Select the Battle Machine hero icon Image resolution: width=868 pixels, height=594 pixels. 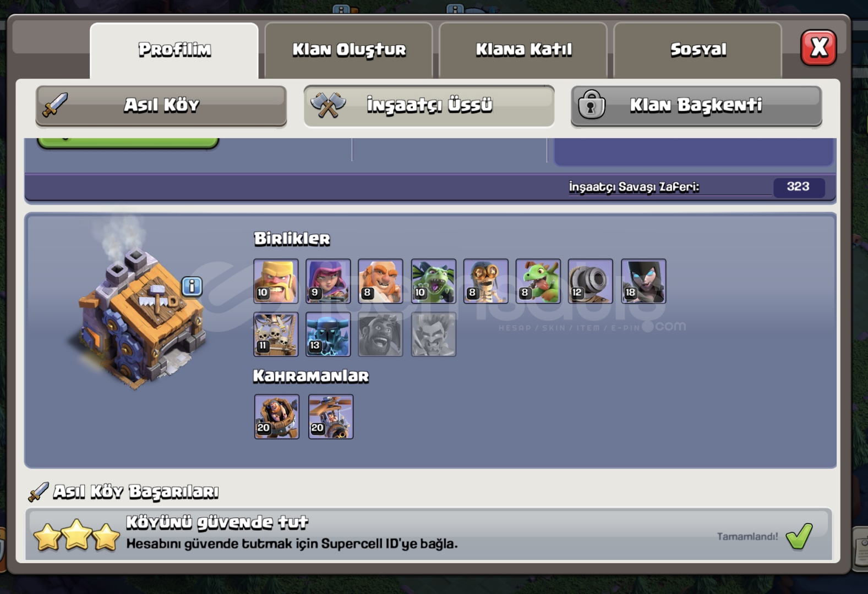tap(276, 416)
